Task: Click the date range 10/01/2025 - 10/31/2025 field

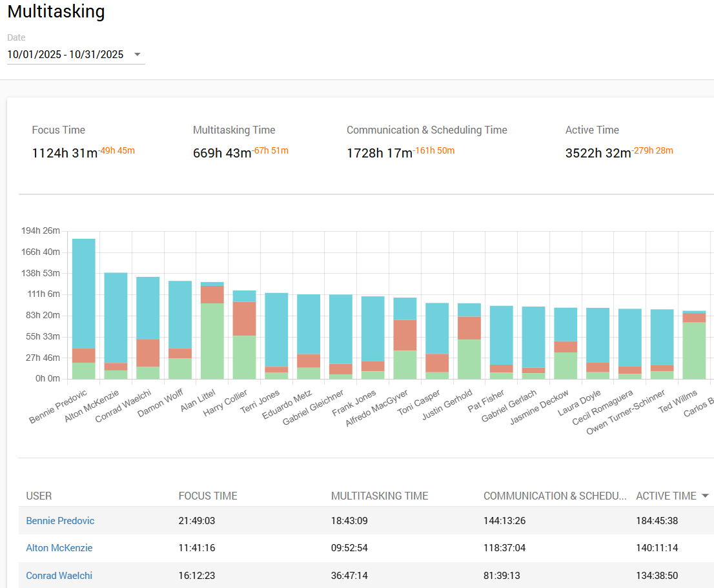Action: point(65,55)
